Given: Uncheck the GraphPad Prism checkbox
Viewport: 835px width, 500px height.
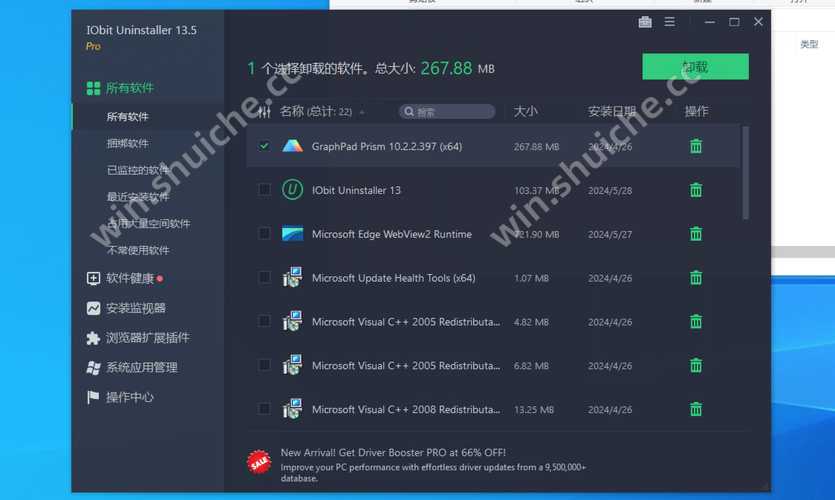Looking at the screenshot, I should (x=264, y=146).
